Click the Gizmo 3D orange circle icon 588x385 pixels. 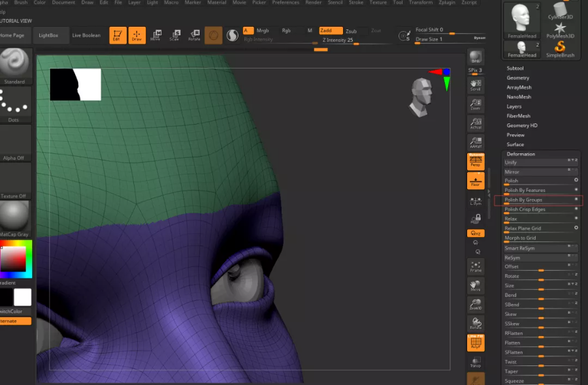click(214, 35)
